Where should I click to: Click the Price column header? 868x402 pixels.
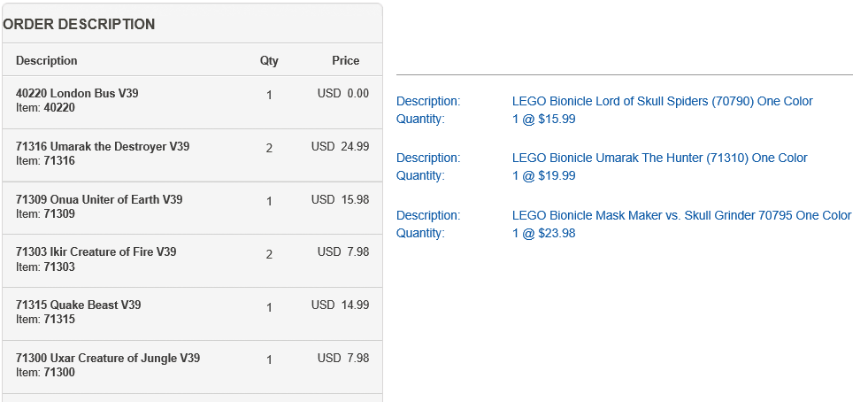pyautogui.click(x=345, y=61)
